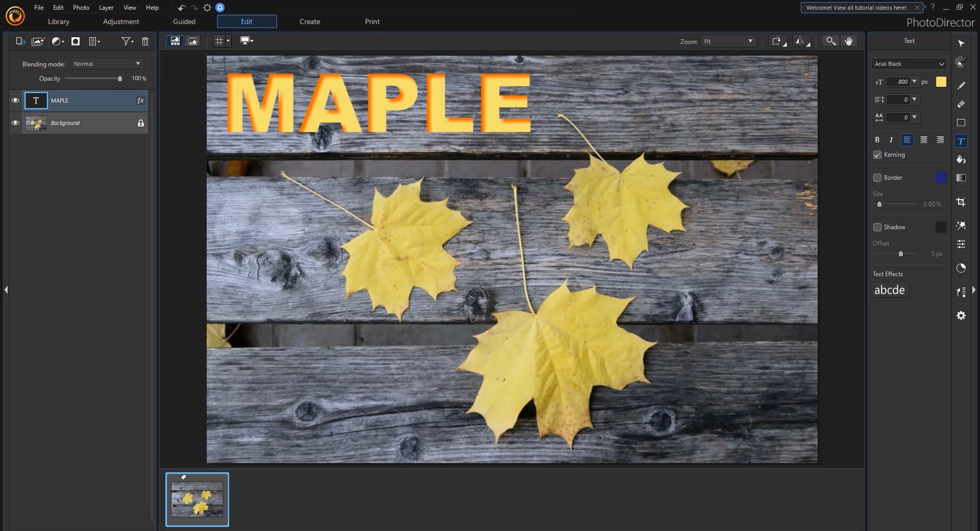This screenshot has width=980, height=531.
Task: Select the crop tool on right sidebar
Action: pos(962,202)
